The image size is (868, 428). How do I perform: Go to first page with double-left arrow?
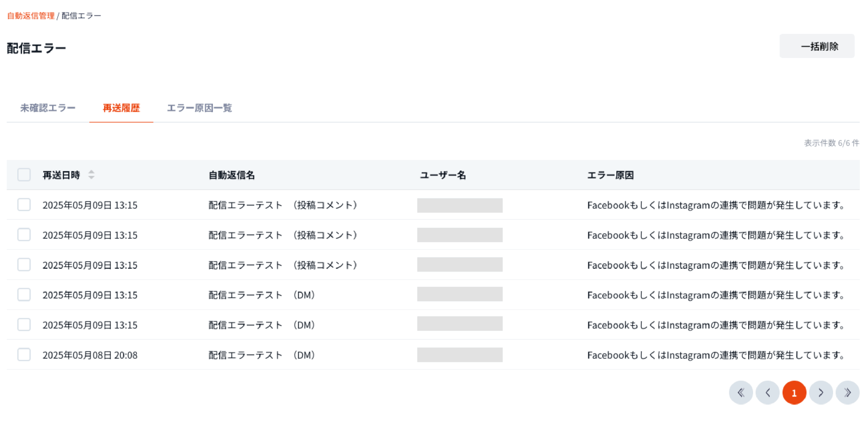pos(741,392)
